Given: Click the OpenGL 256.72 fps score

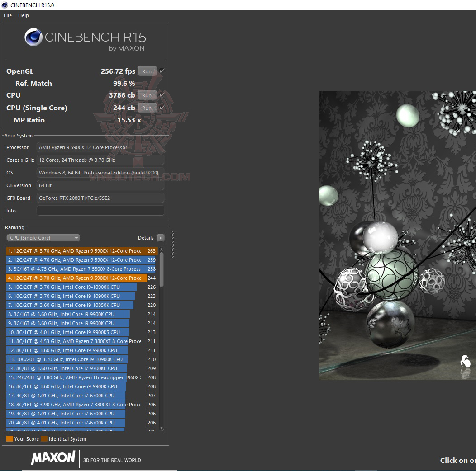Looking at the screenshot, I should tap(118, 71).
